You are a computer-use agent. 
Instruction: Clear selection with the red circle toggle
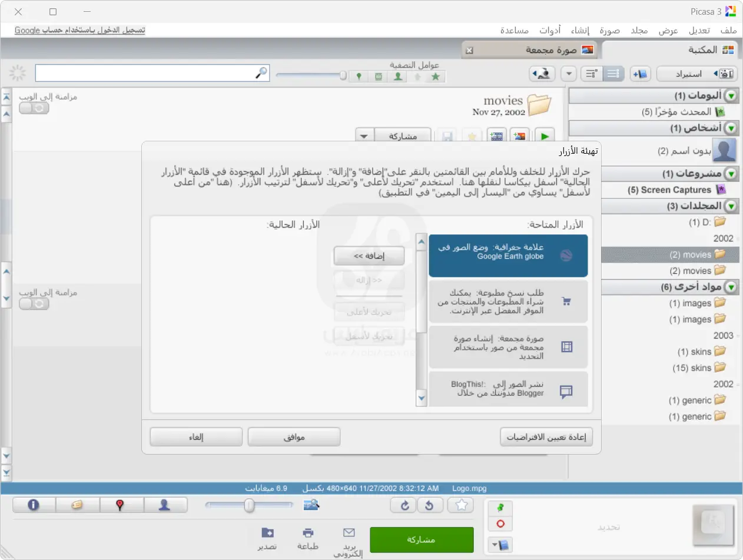tap(500, 523)
